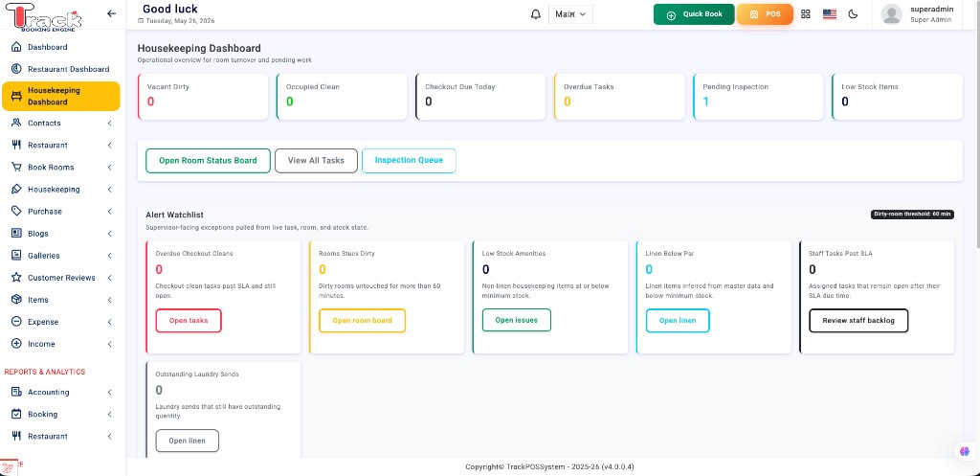Click the Income plus-circle icon
This screenshot has width=980, height=476.
click(17, 344)
